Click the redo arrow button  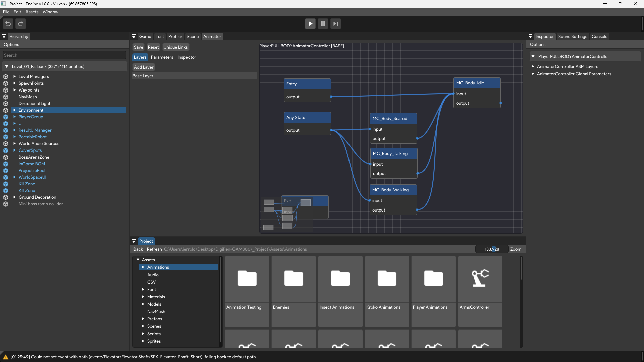(x=21, y=24)
